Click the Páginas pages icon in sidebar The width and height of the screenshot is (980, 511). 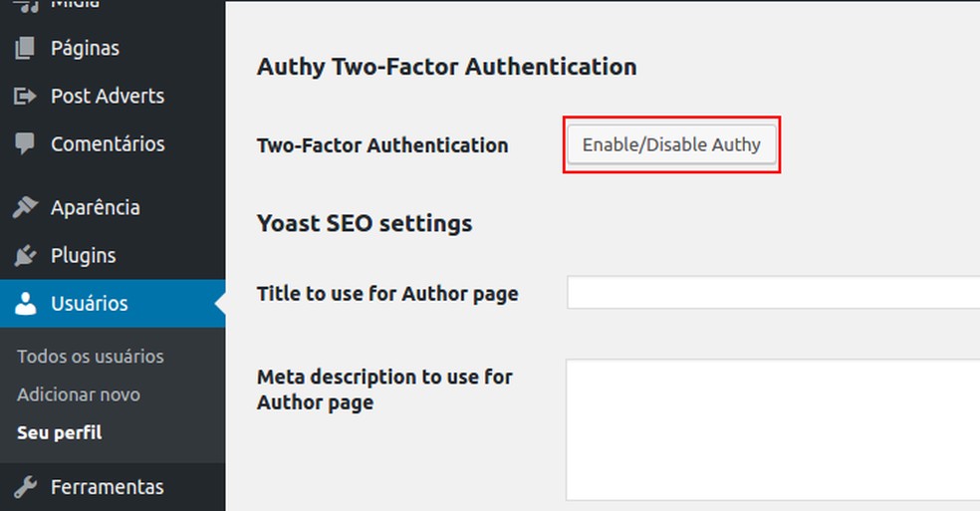pyautogui.click(x=26, y=48)
